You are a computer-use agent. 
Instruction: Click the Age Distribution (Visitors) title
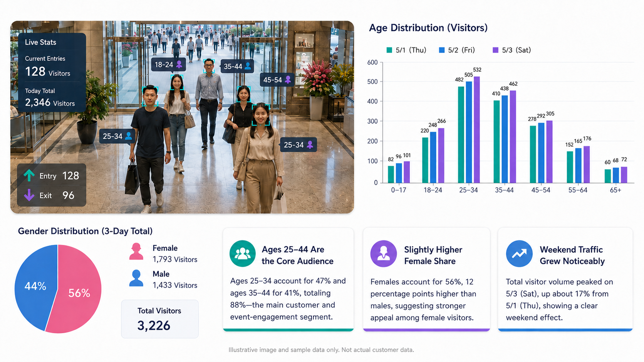click(x=428, y=28)
